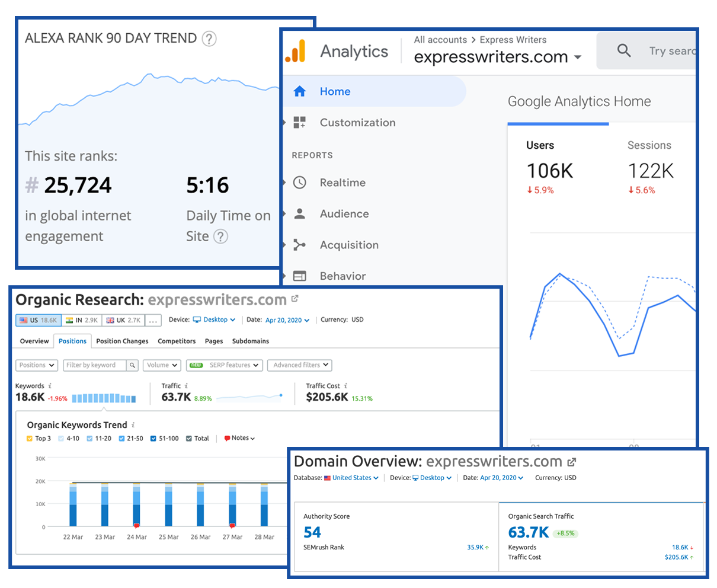This screenshot has height=588, width=717.
Task: Click the help icon beside Alexa Rank 90 Day Trend
Action: [x=209, y=39]
